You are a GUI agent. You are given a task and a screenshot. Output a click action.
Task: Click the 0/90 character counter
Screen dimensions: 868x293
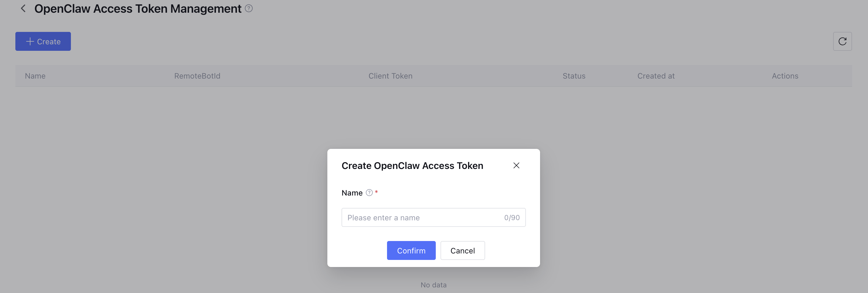click(x=511, y=218)
